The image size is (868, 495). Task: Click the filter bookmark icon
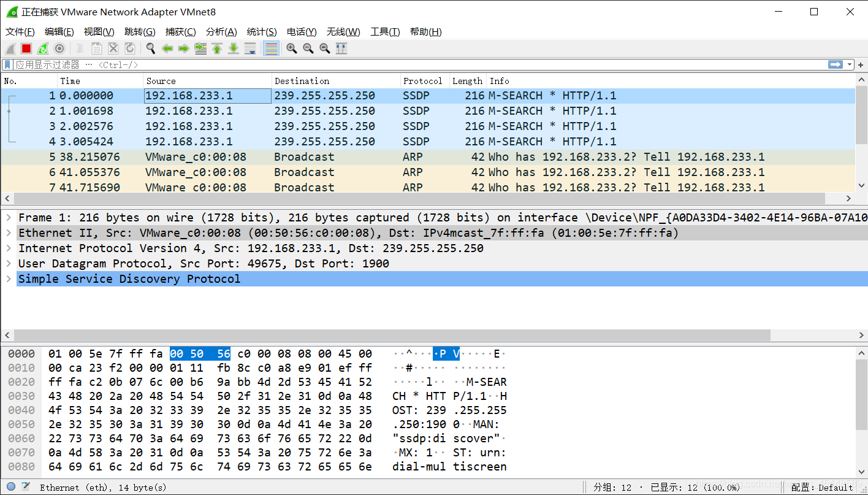click(7, 64)
